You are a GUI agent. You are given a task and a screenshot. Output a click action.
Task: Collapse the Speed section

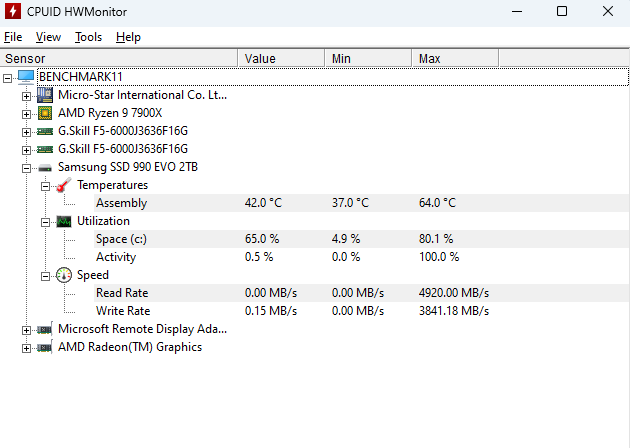[46, 275]
